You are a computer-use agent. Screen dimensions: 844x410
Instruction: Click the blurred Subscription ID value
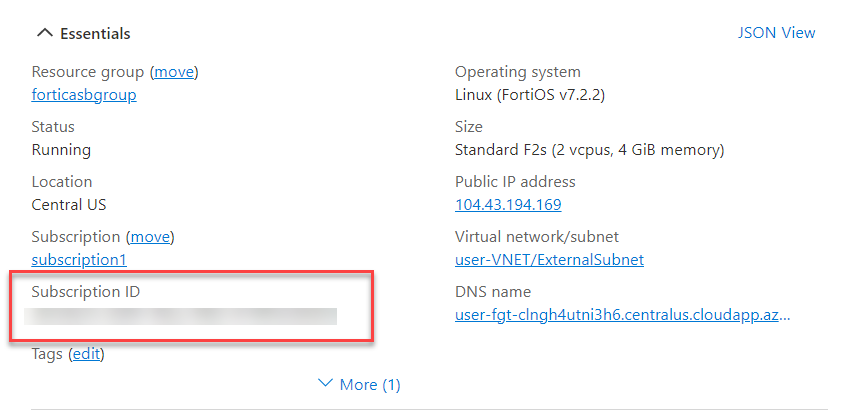(x=182, y=317)
